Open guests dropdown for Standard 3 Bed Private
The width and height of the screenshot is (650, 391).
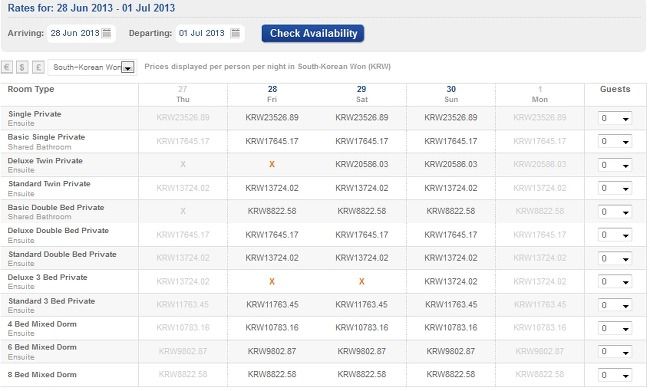tap(615, 305)
